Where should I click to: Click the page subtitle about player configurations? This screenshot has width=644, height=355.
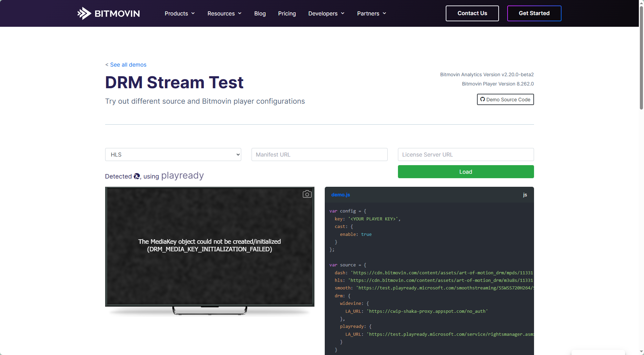tap(205, 101)
